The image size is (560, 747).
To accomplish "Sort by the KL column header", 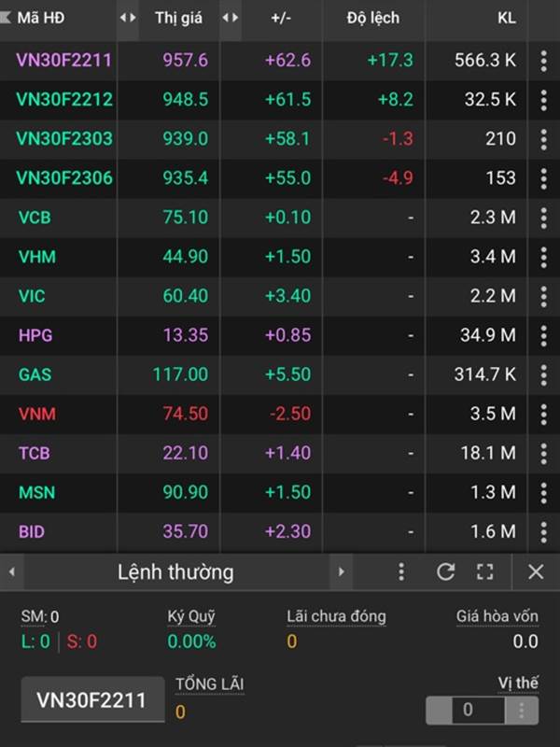I will click(x=506, y=18).
